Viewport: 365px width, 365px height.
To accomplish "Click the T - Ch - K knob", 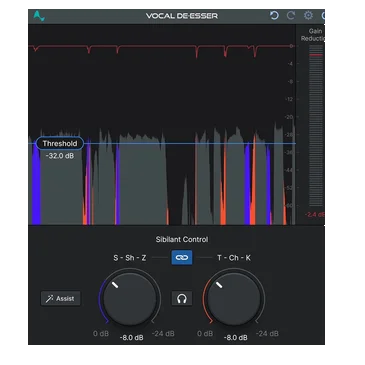I will tap(234, 299).
